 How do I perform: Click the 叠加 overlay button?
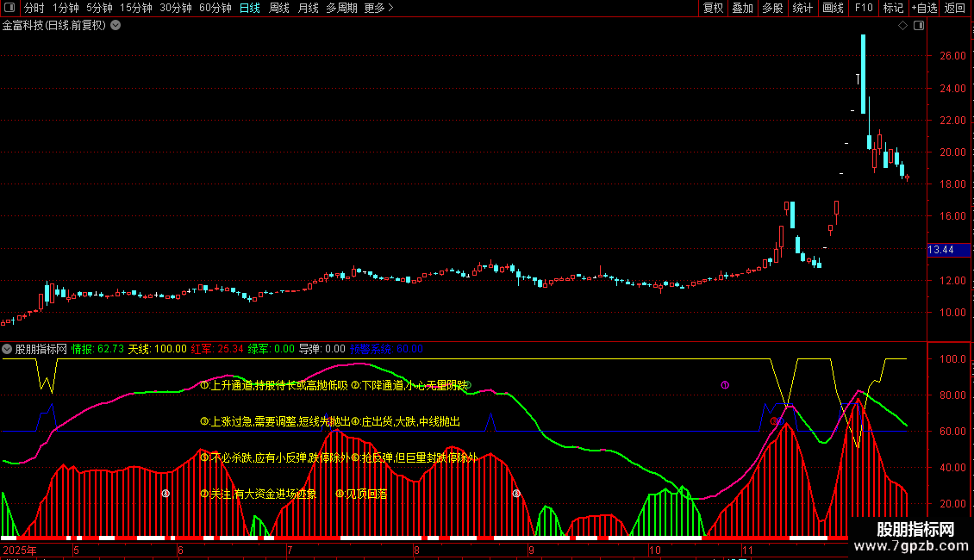click(x=742, y=8)
